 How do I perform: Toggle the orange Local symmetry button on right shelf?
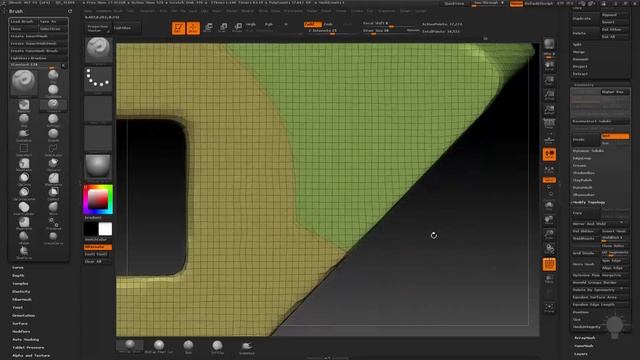click(x=549, y=154)
